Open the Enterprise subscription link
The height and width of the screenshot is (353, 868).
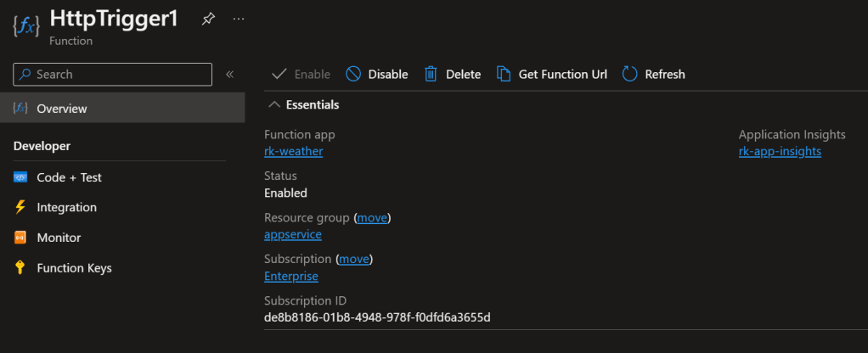coord(291,276)
